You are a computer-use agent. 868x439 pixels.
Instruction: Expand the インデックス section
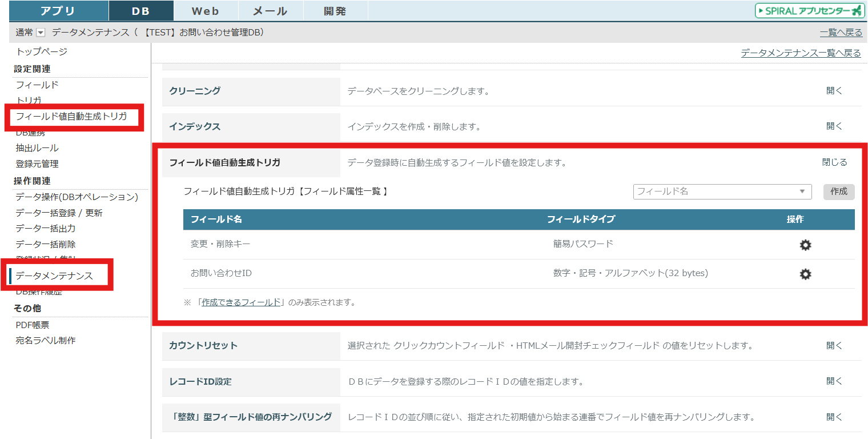[x=834, y=126]
